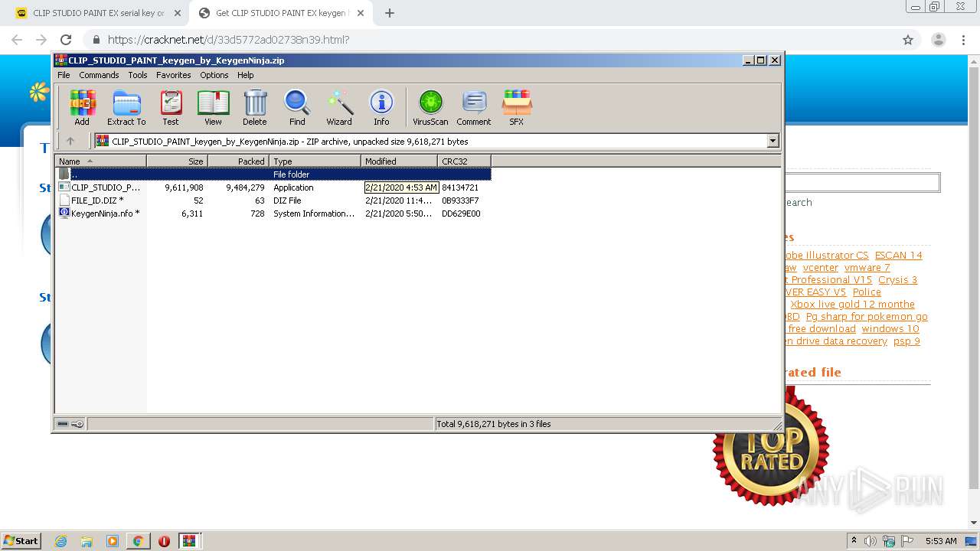Open the Tools menu
This screenshot has height=551, width=980.
click(138, 75)
